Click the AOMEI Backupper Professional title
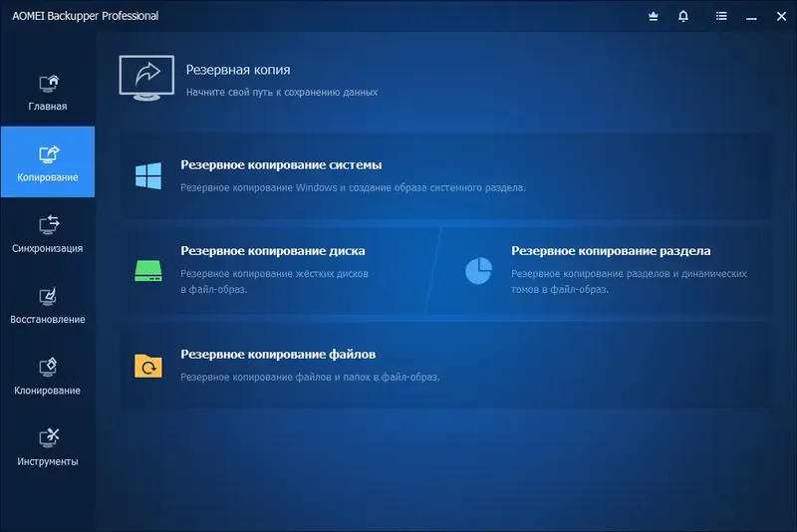The height and width of the screenshot is (532, 797). 86,16
